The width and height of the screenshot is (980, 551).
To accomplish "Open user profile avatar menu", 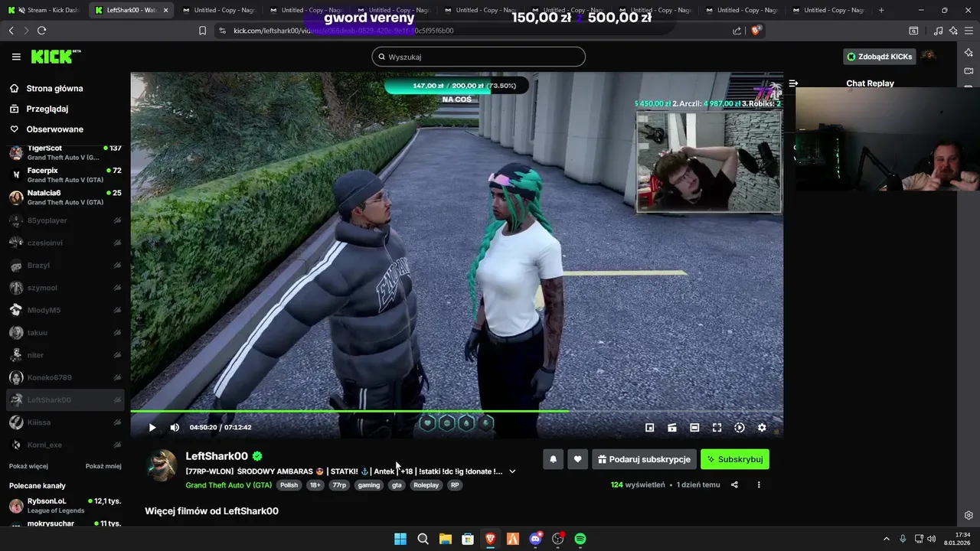I will point(928,56).
